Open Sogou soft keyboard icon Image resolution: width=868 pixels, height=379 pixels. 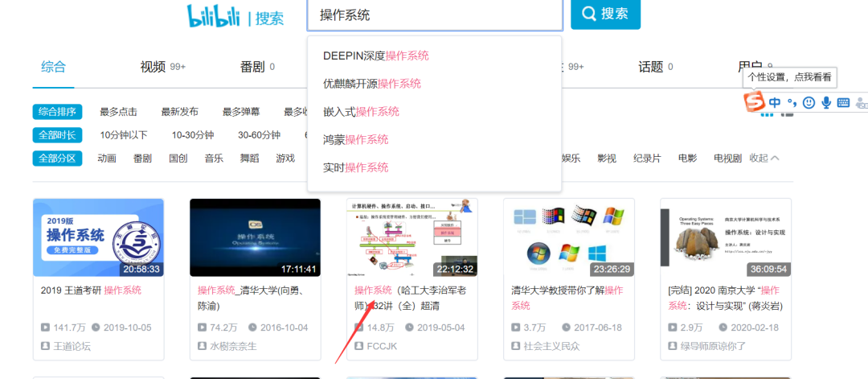click(843, 102)
